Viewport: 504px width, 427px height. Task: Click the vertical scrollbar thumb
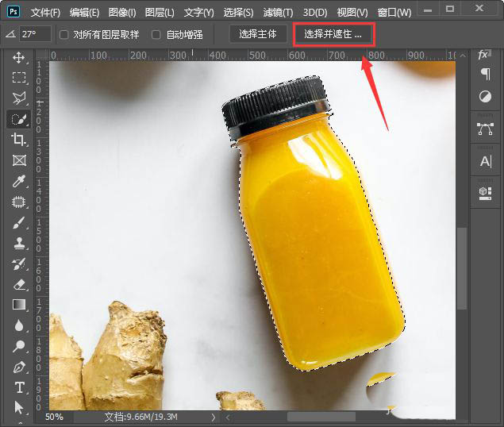(x=462, y=268)
